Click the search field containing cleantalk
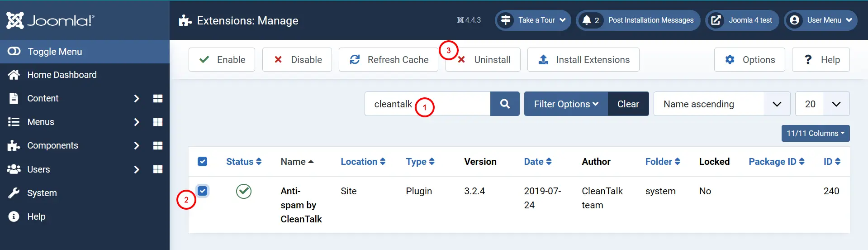 [x=427, y=104]
